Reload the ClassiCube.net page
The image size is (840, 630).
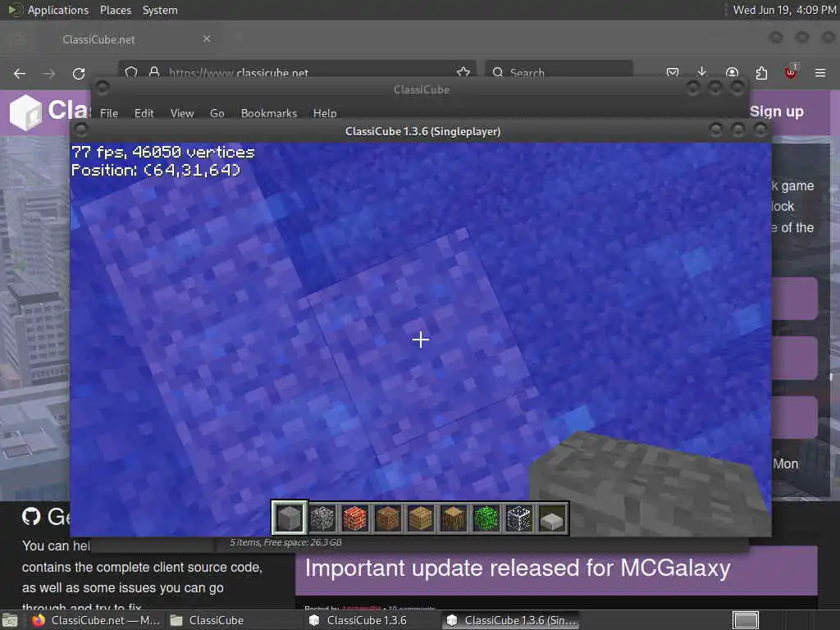click(x=79, y=73)
